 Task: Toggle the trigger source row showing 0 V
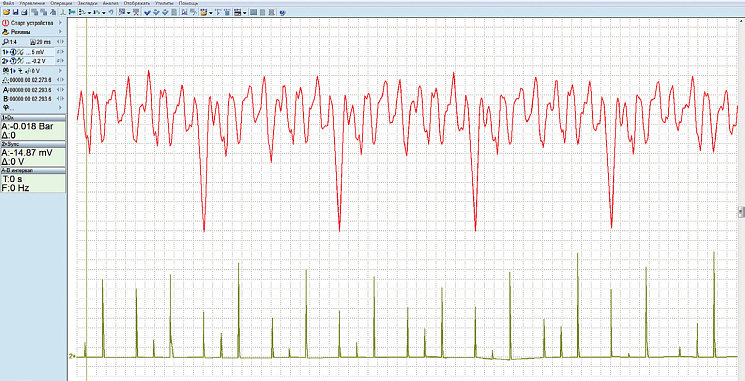[x=33, y=71]
